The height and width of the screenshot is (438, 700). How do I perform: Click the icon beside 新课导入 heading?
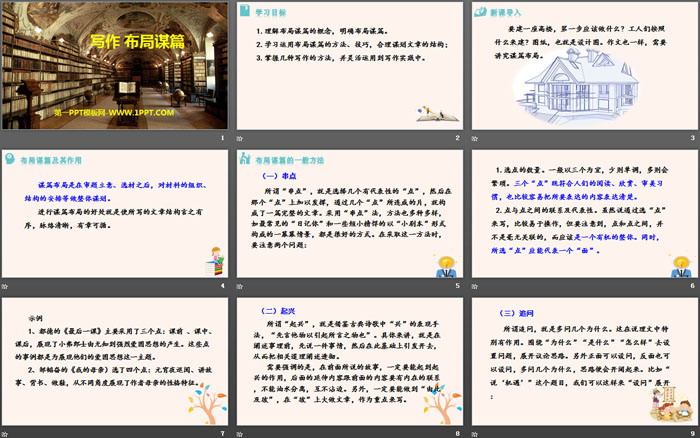click(x=480, y=12)
